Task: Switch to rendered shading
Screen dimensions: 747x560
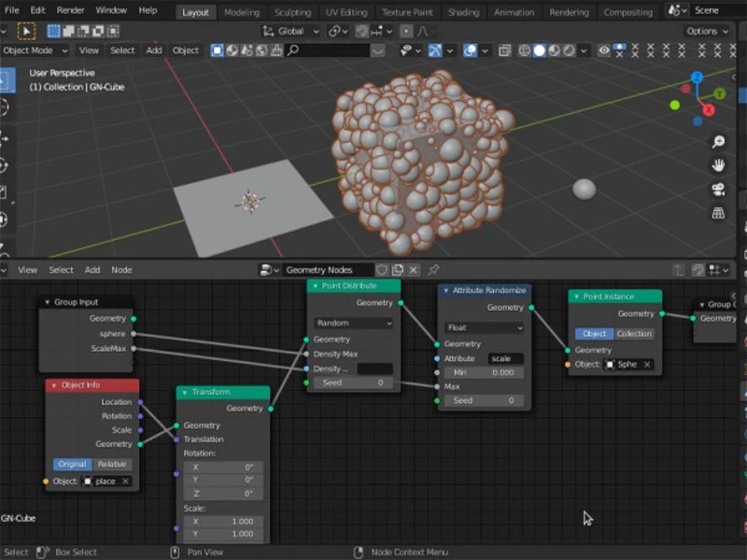Action: point(569,50)
